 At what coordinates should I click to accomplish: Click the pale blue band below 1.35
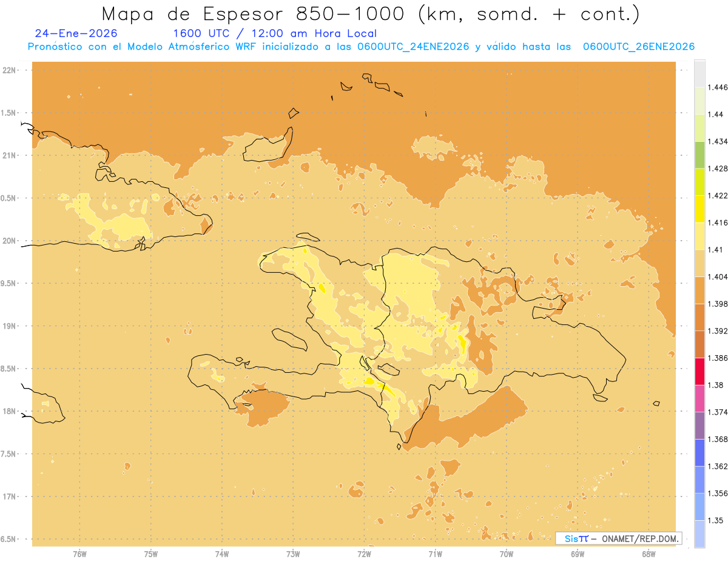pos(699,534)
